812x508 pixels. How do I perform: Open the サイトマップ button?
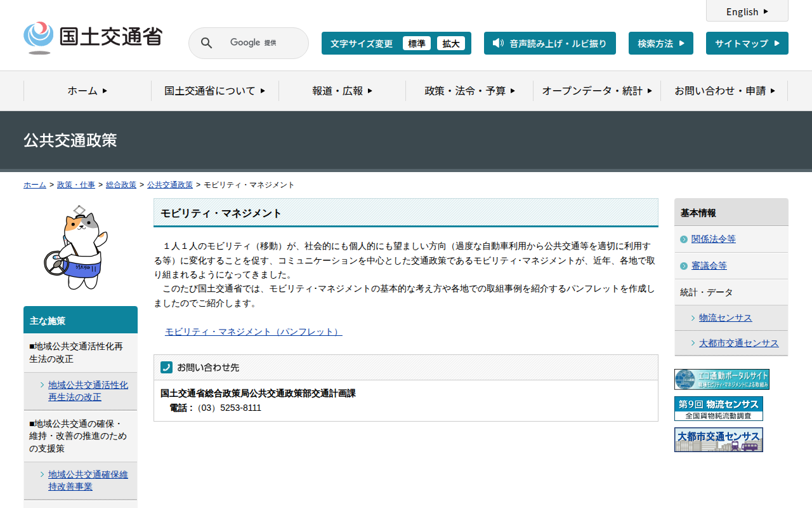click(747, 43)
